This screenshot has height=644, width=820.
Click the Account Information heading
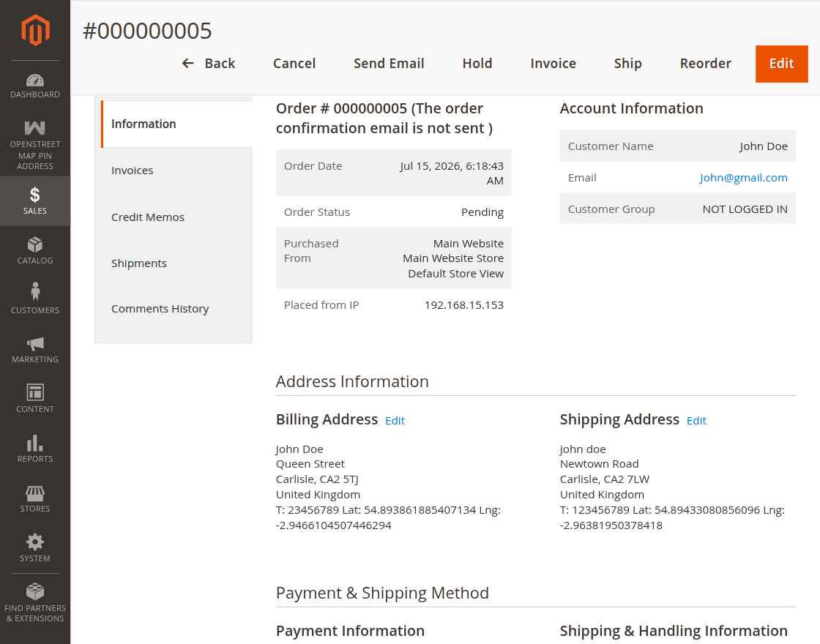(631, 109)
